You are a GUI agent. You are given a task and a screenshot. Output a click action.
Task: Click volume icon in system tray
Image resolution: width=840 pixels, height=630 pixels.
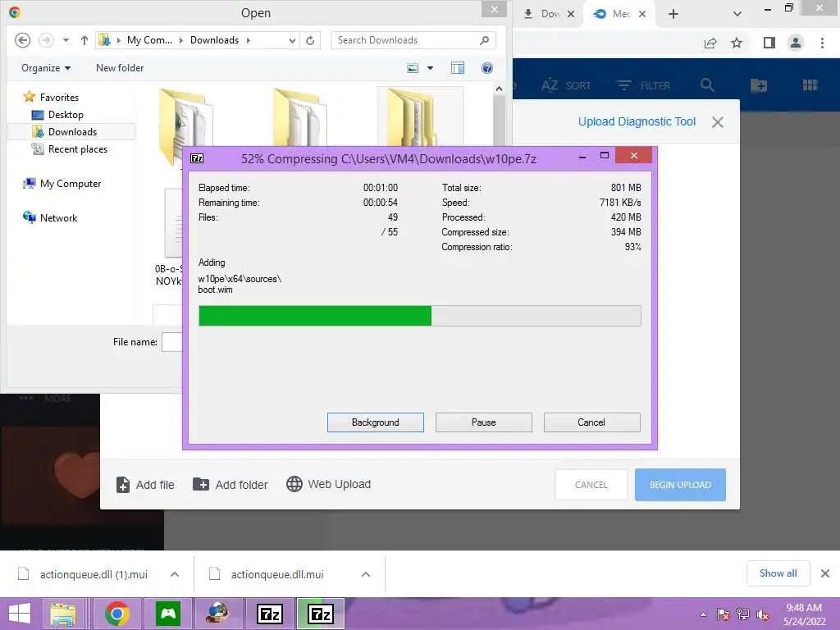762,614
